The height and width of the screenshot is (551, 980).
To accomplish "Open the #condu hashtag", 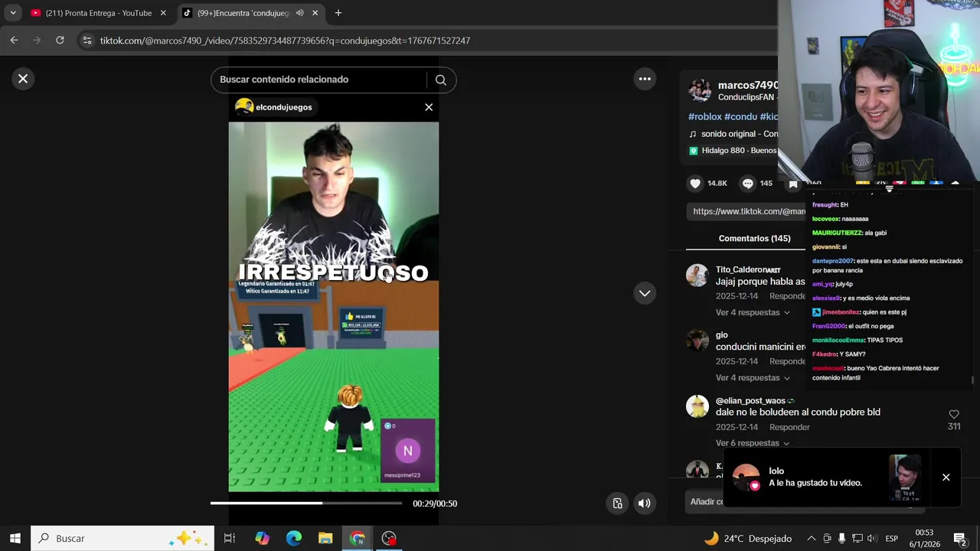I will [x=740, y=116].
